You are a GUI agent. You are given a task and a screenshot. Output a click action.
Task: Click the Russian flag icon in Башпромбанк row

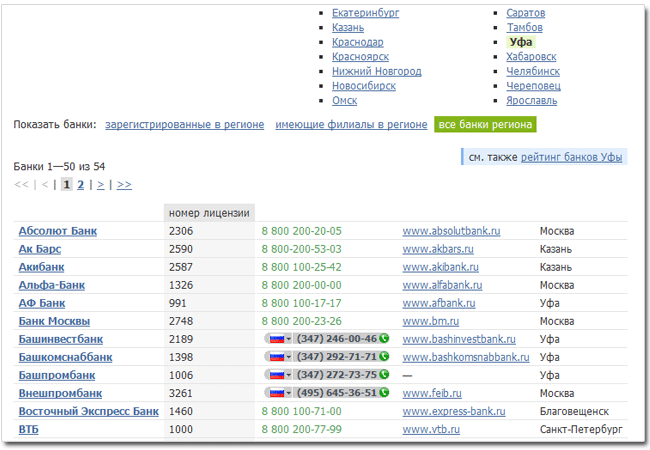click(x=276, y=375)
